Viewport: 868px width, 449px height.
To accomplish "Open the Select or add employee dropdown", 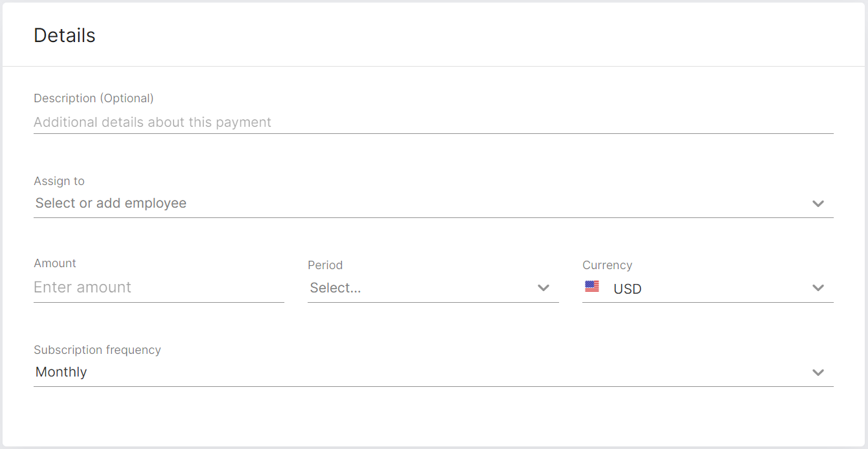I will tap(433, 204).
